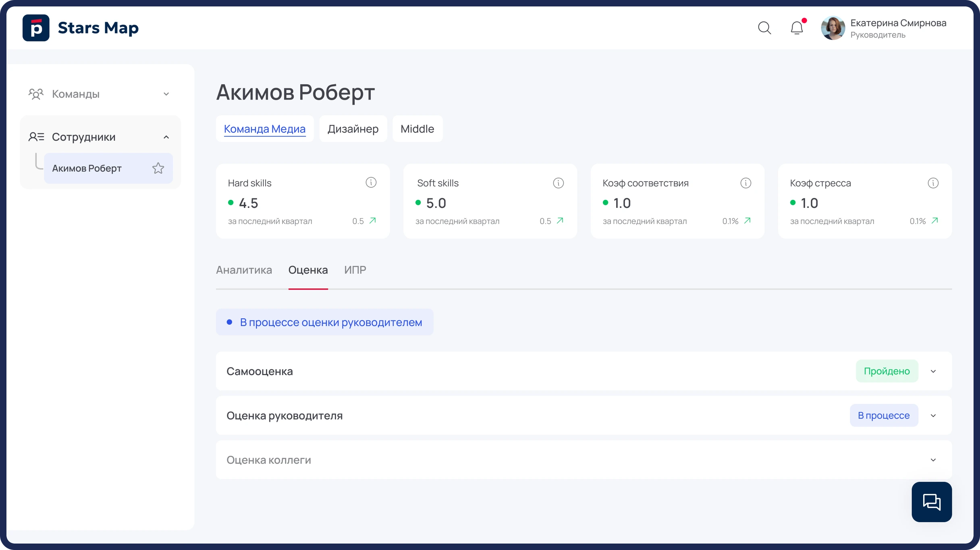The image size is (980, 550).
Task: Click Soft skills trend arrow icon
Action: pos(560,220)
